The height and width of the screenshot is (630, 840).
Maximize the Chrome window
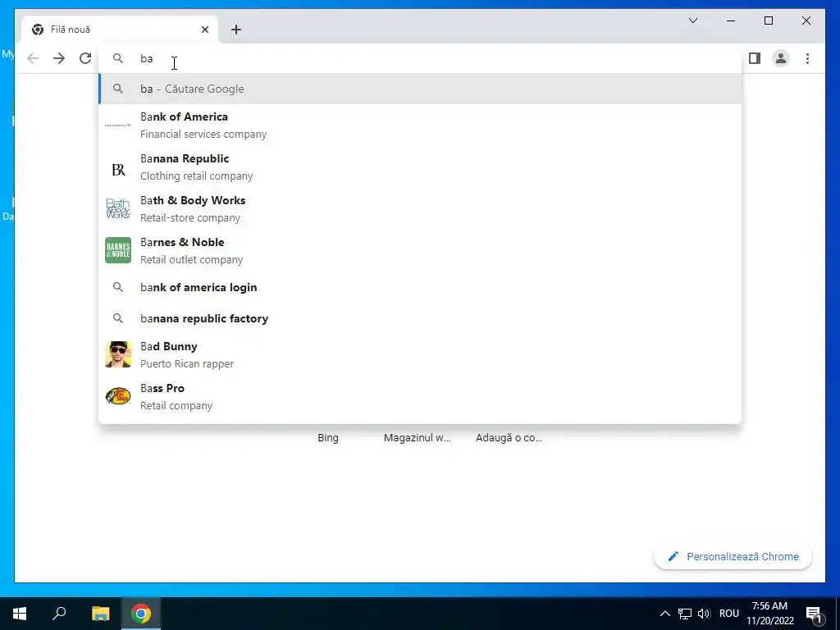click(x=768, y=21)
